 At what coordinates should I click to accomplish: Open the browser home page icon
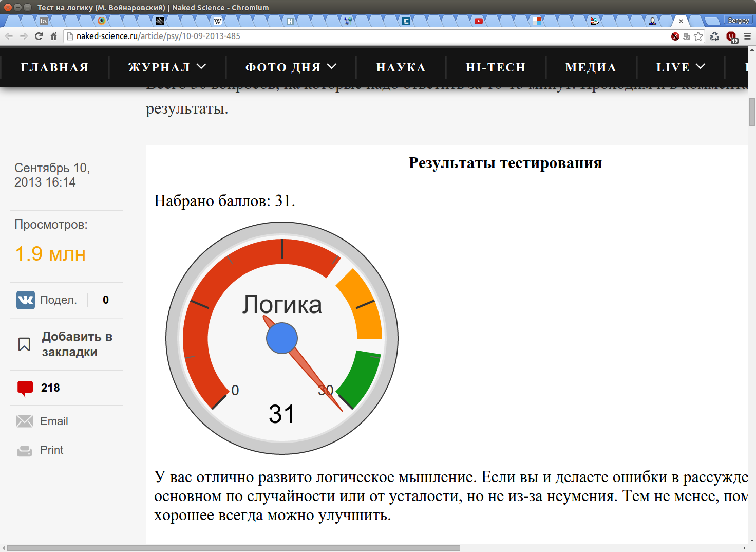(x=53, y=36)
